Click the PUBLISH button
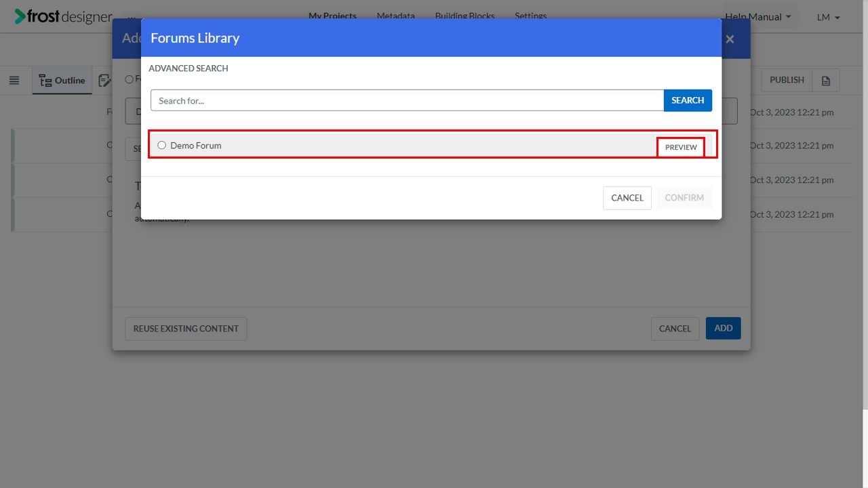The width and height of the screenshot is (868, 488). pos(787,80)
